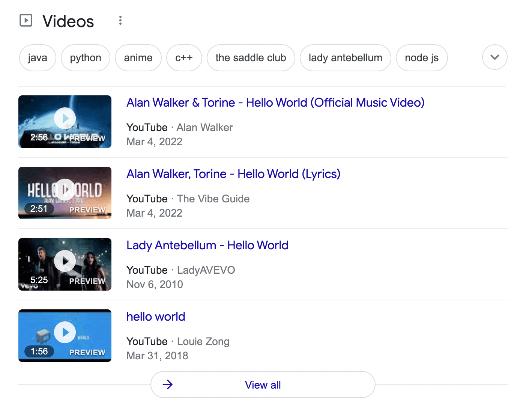The height and width of the screenshot is (413, 532).
Task: Click the Mar 31, 2018 date
Action: click(157, 356)
